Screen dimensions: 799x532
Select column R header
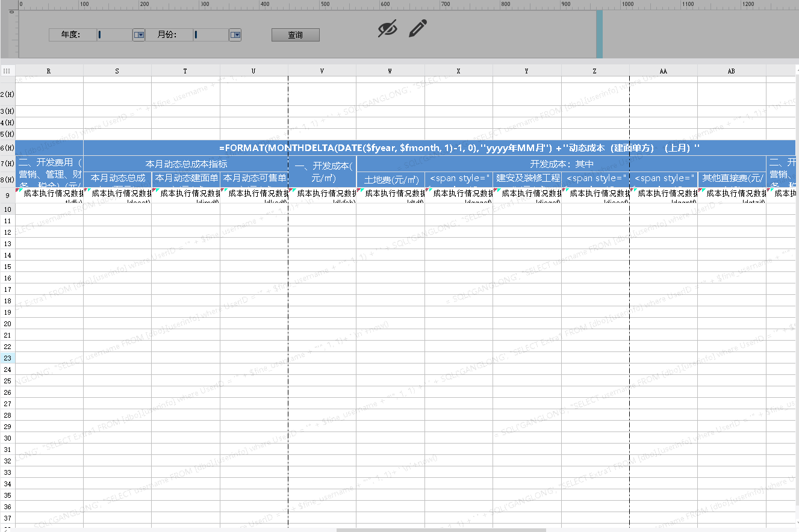pyautogui.click(x=49, y=71)
